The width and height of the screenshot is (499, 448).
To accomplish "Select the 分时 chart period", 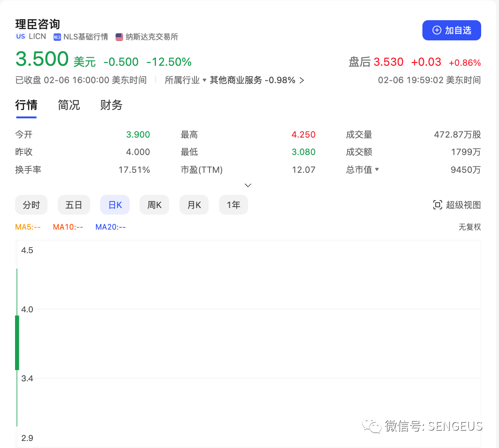I will (31, 205).
